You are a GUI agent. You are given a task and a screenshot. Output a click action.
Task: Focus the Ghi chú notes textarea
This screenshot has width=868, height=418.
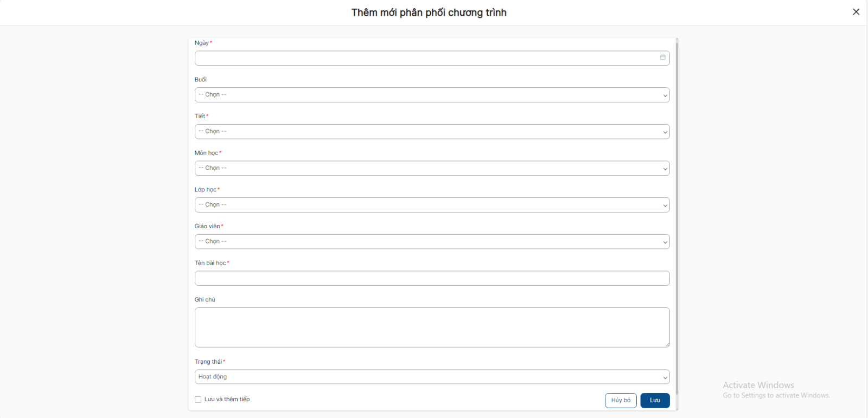tap(432, 327)
